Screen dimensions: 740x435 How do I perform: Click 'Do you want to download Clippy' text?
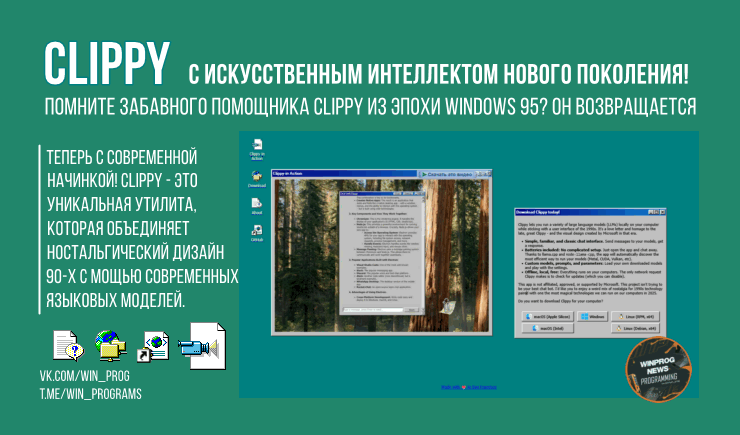tap(560, 301)
